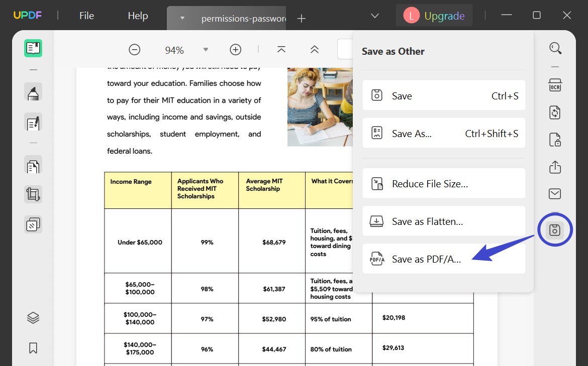Open the Bookmarks panel
The width and height of the screenshot is (588, 366).
(x=33, y=347)
